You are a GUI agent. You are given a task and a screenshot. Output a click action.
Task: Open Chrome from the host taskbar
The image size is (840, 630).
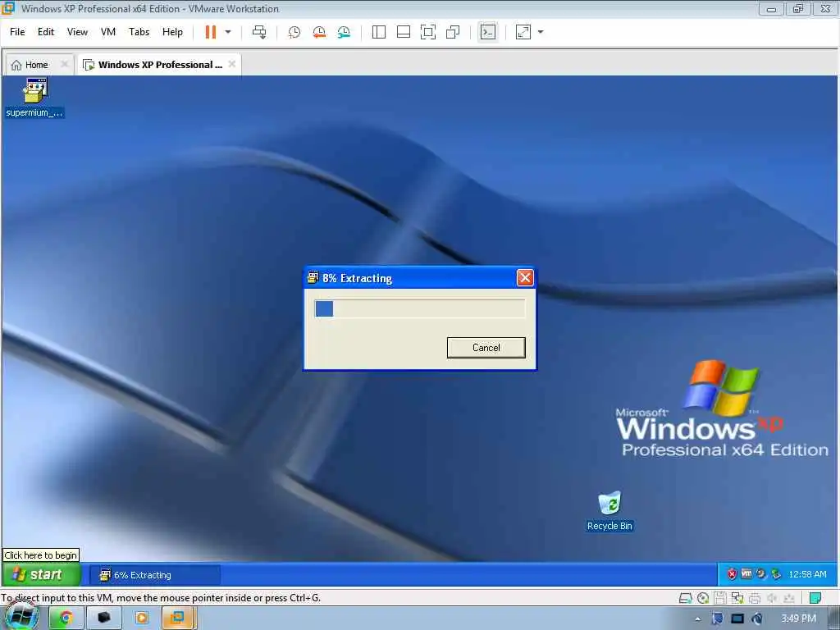(x=66, y=619)
